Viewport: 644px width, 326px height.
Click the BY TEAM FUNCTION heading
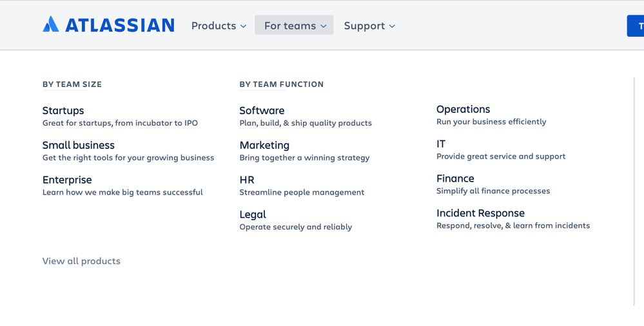point(281,84)
